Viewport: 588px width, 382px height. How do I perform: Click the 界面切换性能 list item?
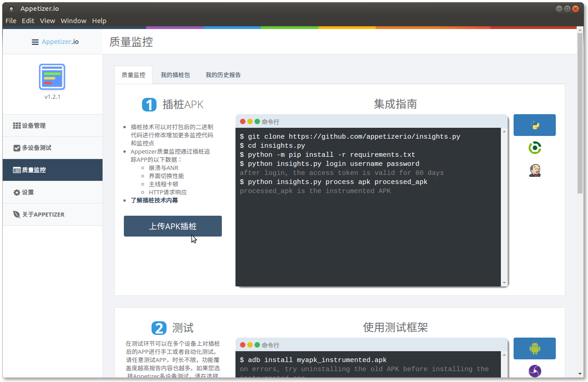pyautogui.click(x=166, y=176)
